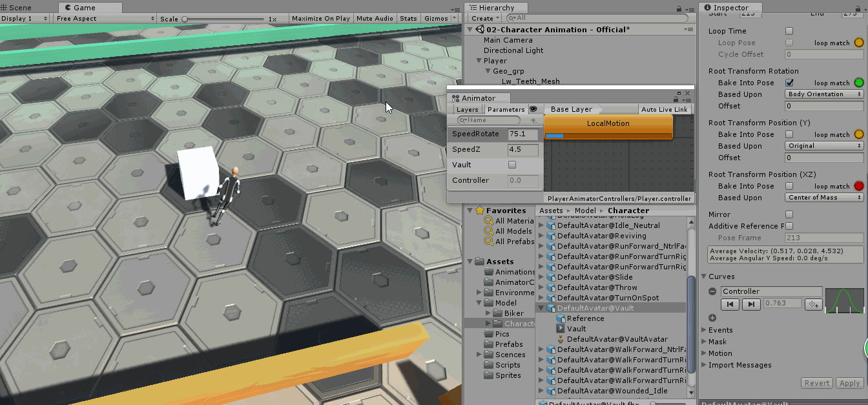Click the Apply button in Inspector
868x405 pixels.
pos(850,383)
